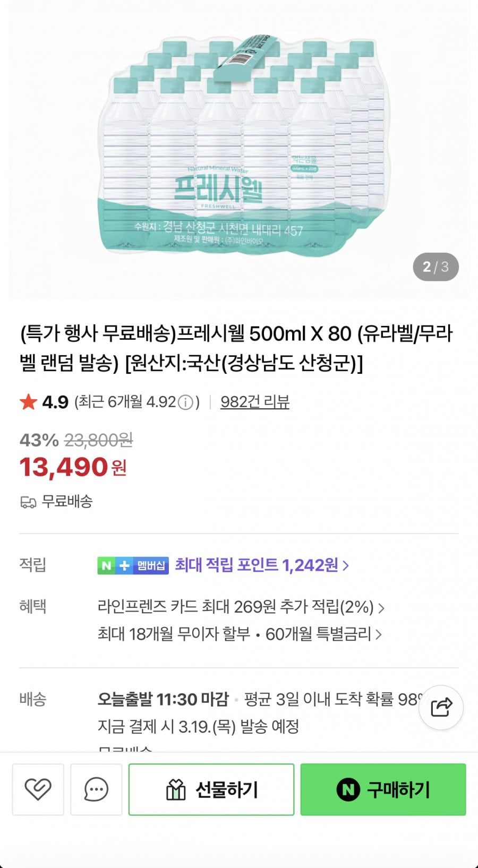The width and height of the screenshot is (478, 868).
Task: Tap the 오늘출발 11:30 마감 shipping text
Action: (x=163, y=699)
